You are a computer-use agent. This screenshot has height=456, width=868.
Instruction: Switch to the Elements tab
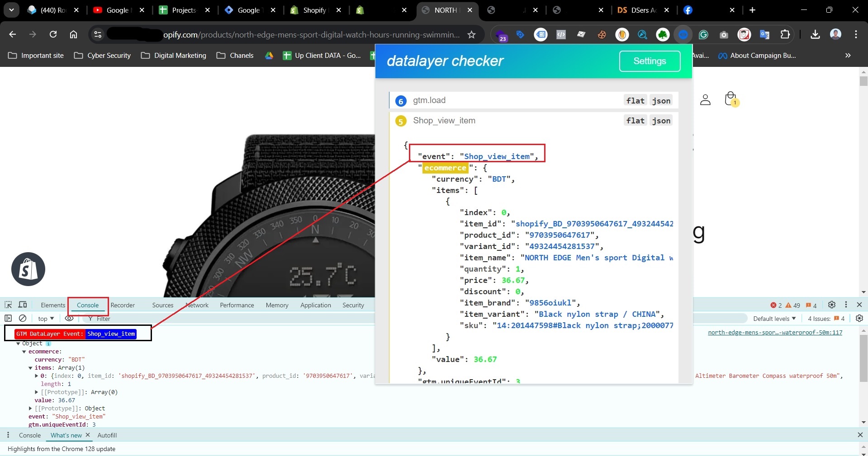click(53, 305)
